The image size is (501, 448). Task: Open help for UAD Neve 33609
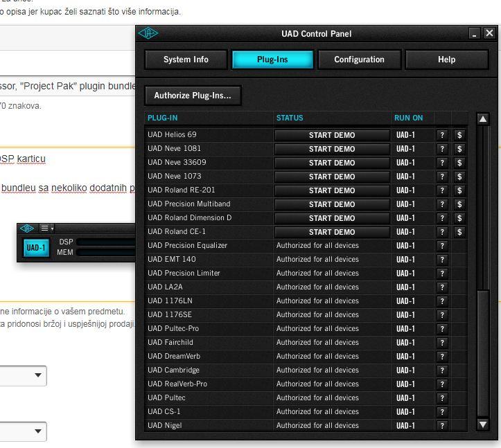click(x=442, y=163)
